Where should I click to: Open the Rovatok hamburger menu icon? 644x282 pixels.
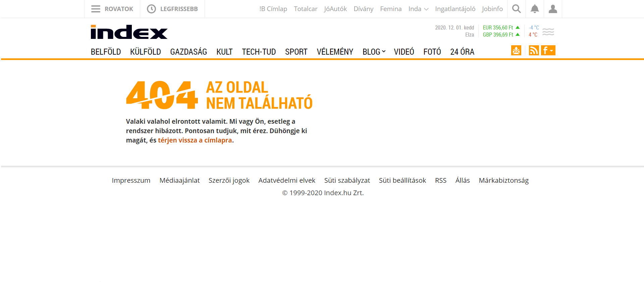pos(96,9)
